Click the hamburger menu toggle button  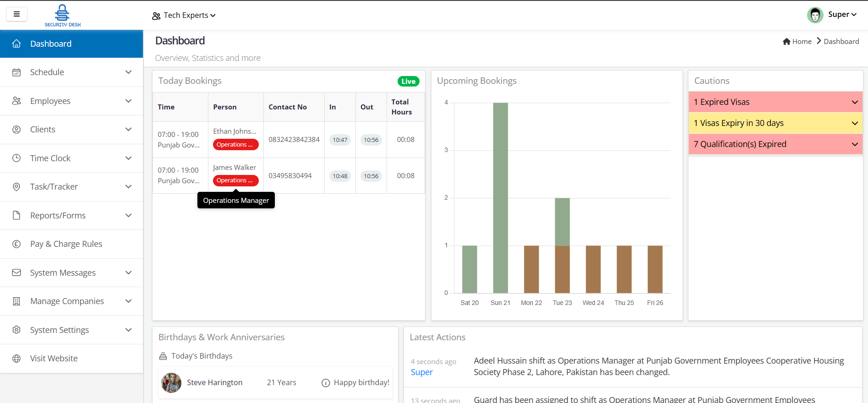pyautogui.click(x=16, y=14)
